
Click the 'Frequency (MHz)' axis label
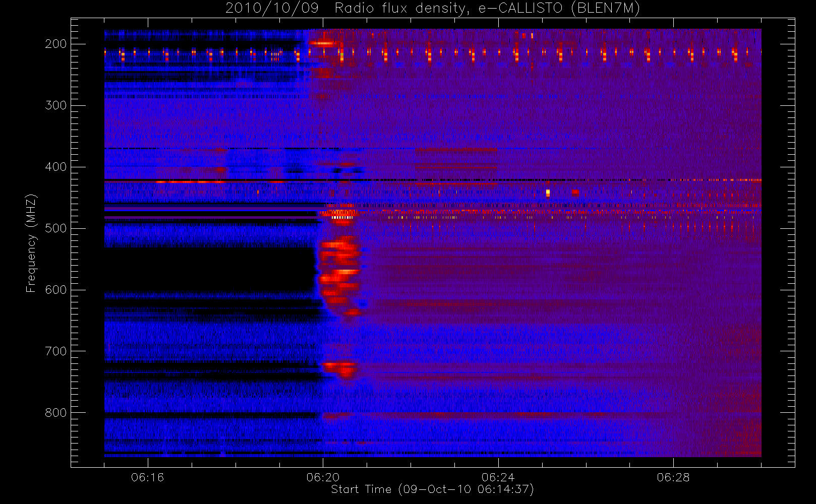click(x=31, y=243)
